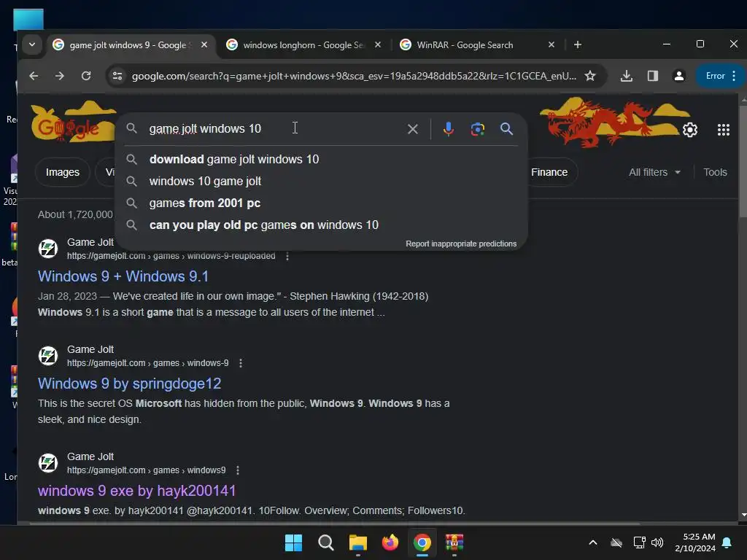Open taskbar Search
The image size is (747, 560).
point(326,542)
